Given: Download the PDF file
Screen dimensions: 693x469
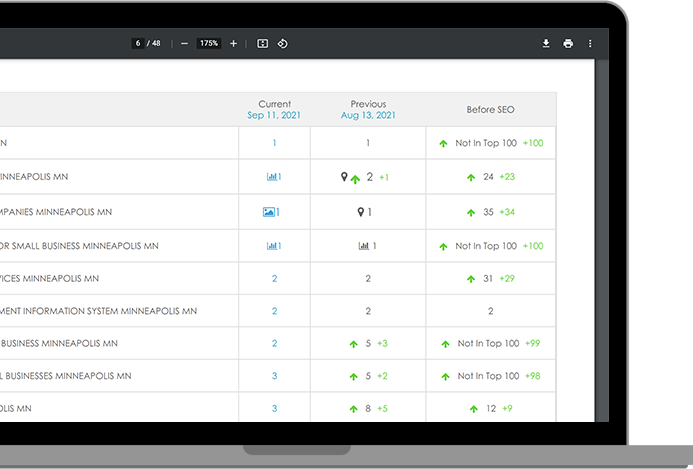Looking at the screenshot, I should coord(546,44).
